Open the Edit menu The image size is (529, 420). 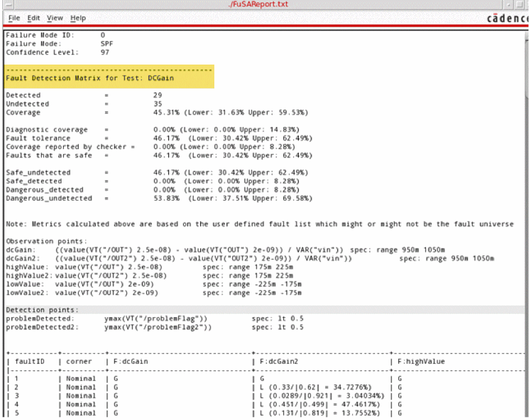(34, 18)
